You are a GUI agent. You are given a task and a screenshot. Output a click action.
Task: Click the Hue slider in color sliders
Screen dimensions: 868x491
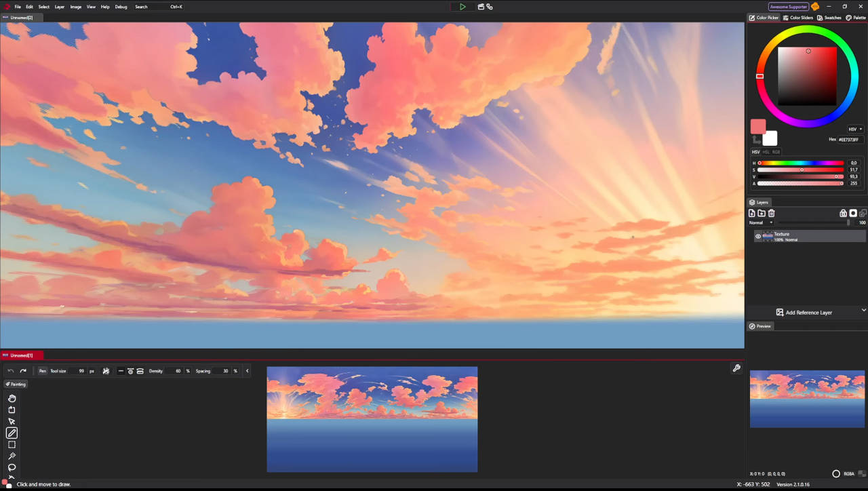800,163
